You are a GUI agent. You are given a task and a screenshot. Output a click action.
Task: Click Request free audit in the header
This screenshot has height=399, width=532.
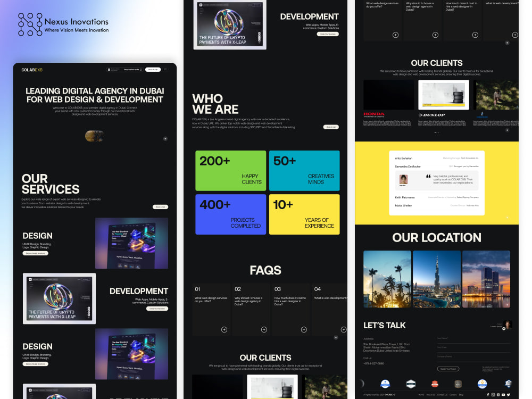(x=132, y=70)
